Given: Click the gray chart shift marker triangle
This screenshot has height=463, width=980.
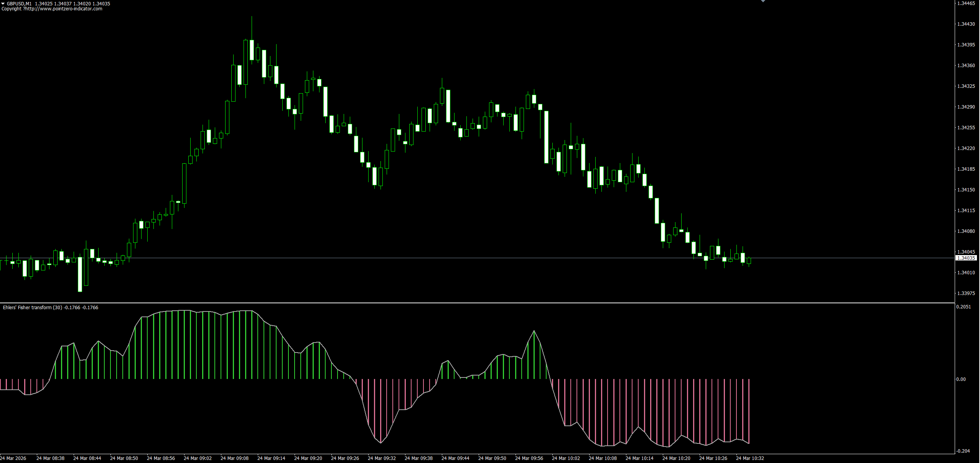Looking at the screenshot, I should (763, 1).
